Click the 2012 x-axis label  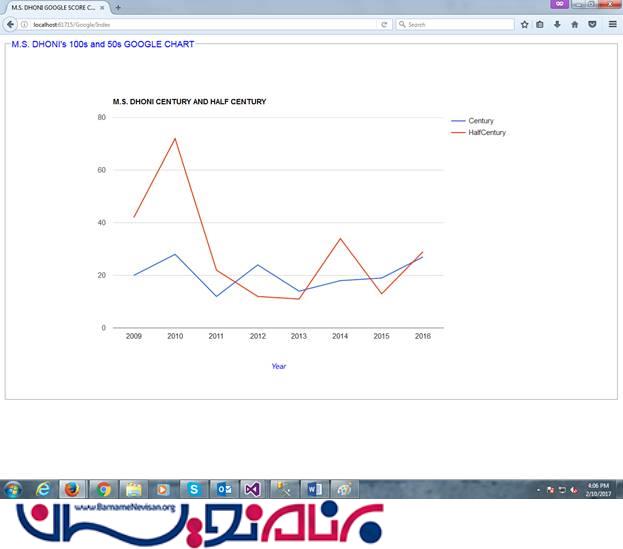[257, 336]
